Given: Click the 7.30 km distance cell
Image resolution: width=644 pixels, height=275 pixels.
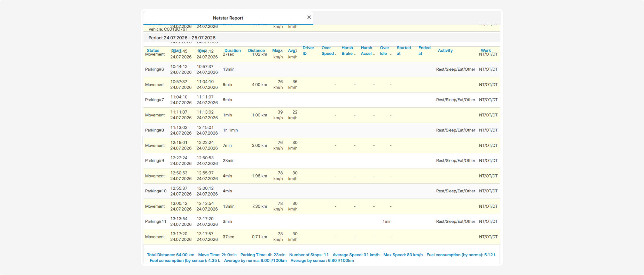Looking at the screenshot, I should pos(259,206).
